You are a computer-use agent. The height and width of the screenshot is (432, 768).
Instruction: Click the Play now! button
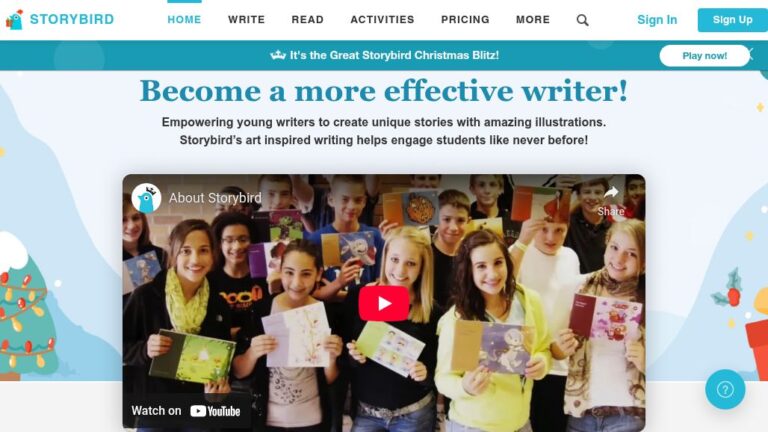point(704,56)
